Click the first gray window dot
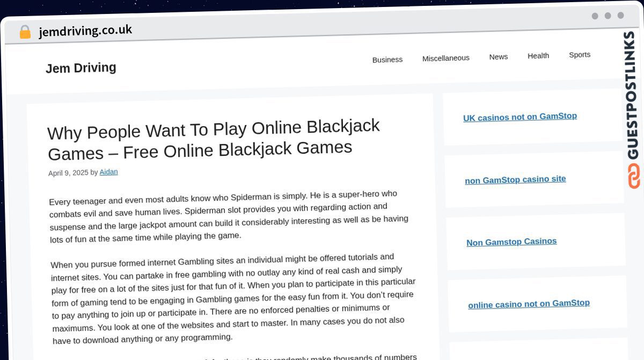644x360 pixels. [x=595, y=16]
